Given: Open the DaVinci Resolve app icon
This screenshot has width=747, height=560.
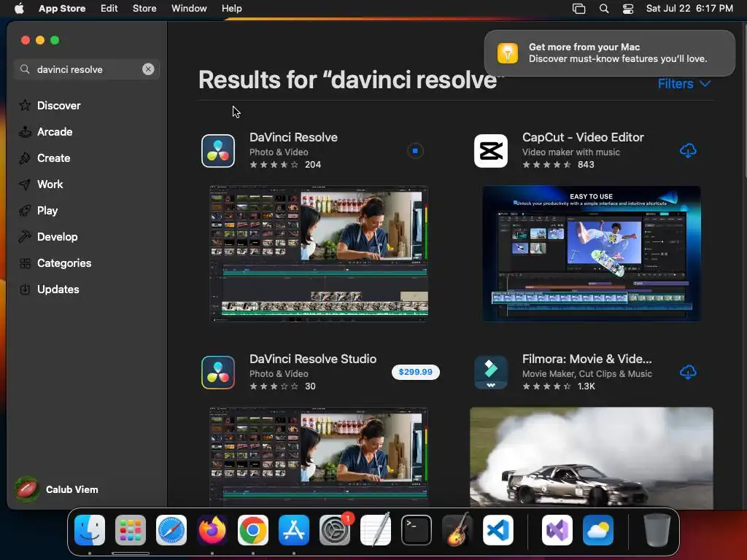Looking at the screenshot, I should coord(218,151).
